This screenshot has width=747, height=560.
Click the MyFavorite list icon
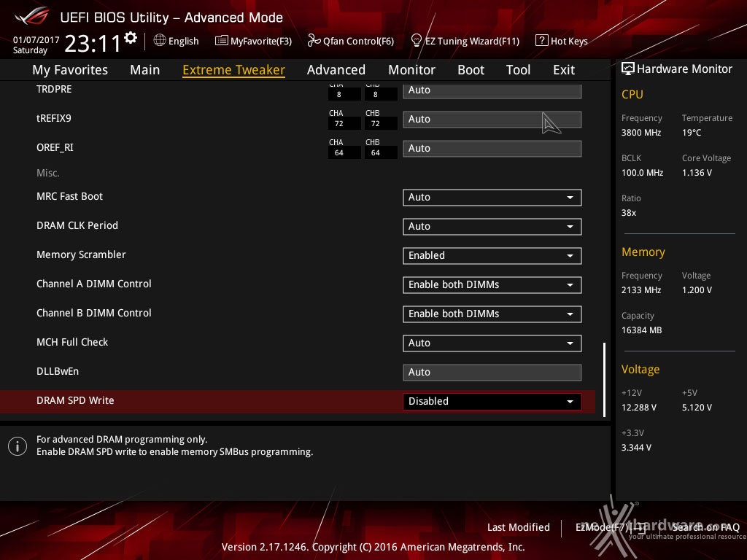point(222,41)
